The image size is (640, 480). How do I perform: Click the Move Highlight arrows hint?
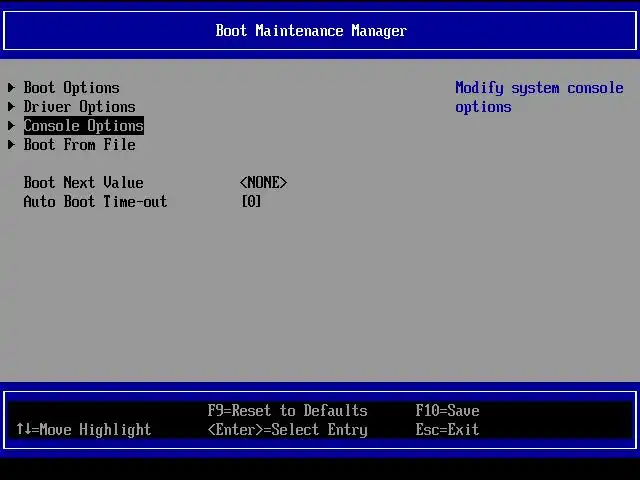(x=84, y=429)
